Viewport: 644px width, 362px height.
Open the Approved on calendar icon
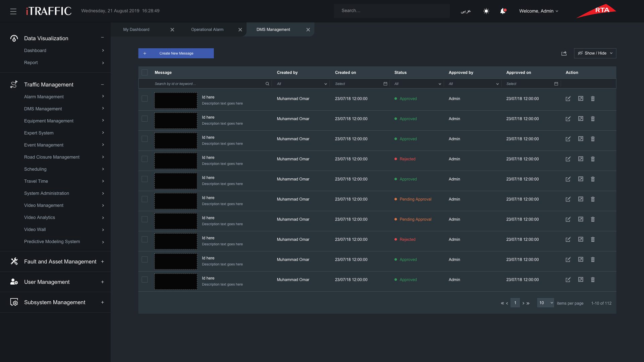click(556, 84)
